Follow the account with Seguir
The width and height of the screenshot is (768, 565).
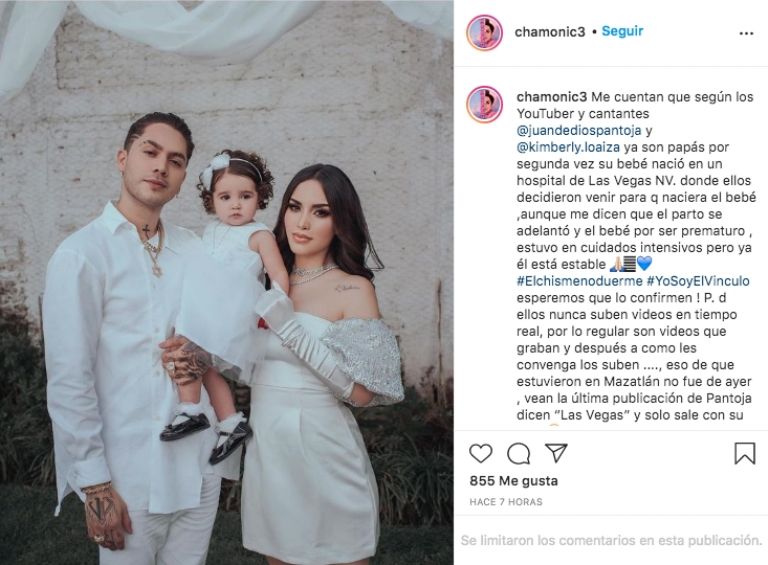click(x=622, y=31)
